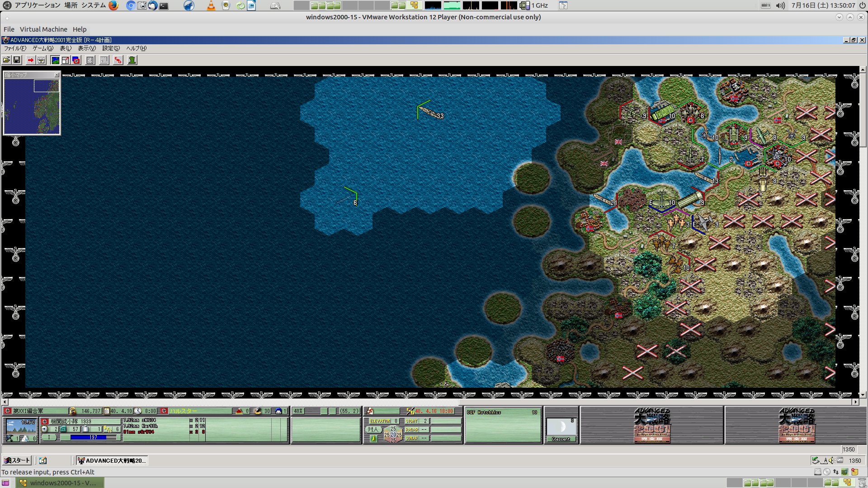Open the Virtual Machine menu
Screen dimensions: 868x488
(43, 29)
